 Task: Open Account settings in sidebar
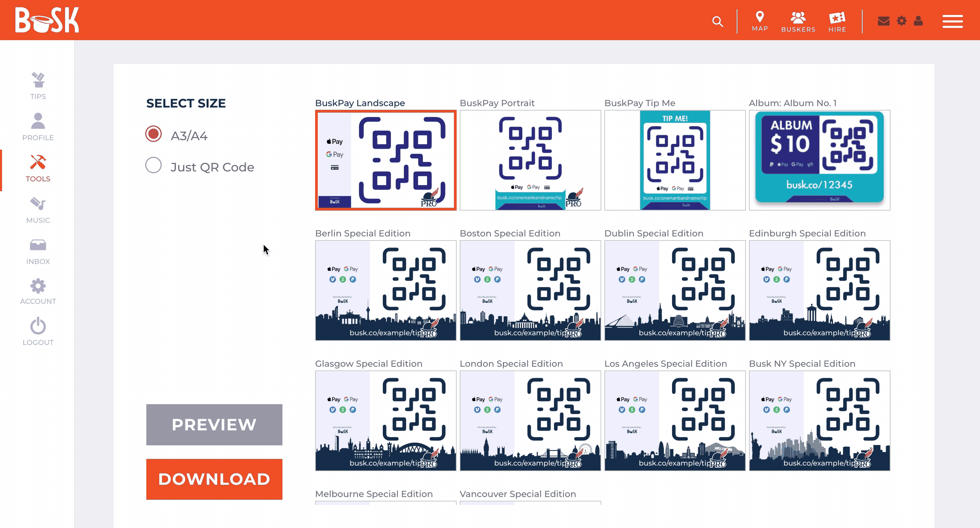pyautogui.click(x=38, y=291)
